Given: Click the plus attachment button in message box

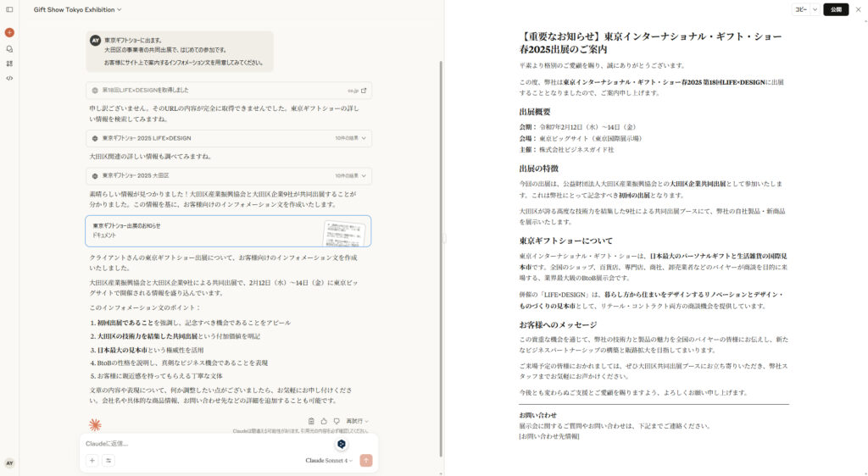Looking at the screenshot, I should point(92,460).
